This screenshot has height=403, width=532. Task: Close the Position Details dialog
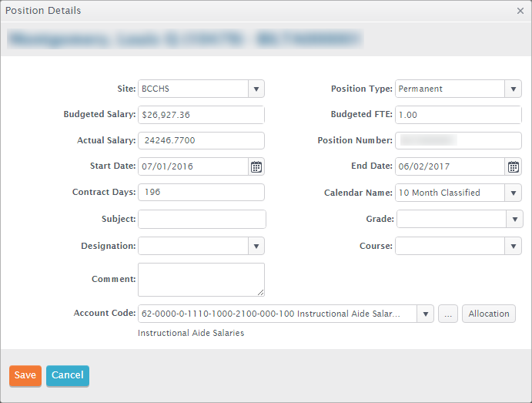[x=520, y=12]
